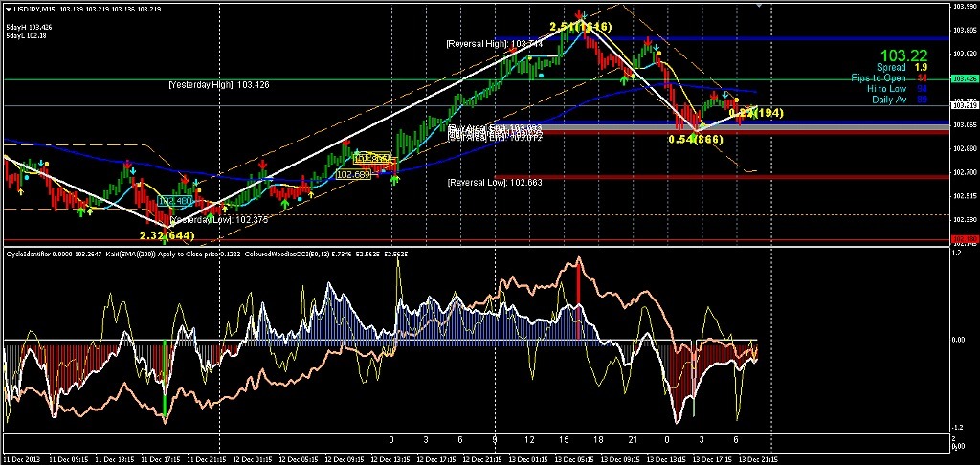Click the chart shift triangle on the top edge
Image resolution: width=980 pixels, height=465 pixels.
click(760, 5)
